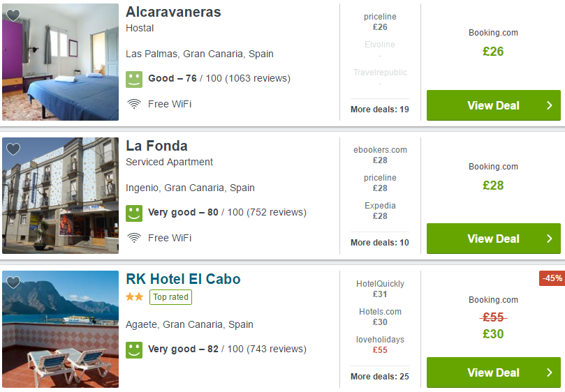Click the -45% discount badge
Image resolution: width=565 pixels, height=392 pixels.
coord(552,278)
